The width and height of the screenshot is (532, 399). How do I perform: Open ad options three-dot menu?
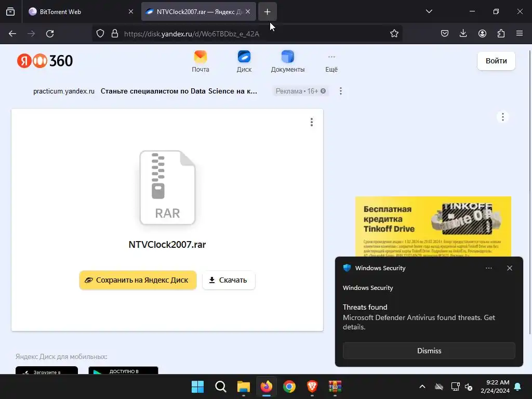[341, 91]
